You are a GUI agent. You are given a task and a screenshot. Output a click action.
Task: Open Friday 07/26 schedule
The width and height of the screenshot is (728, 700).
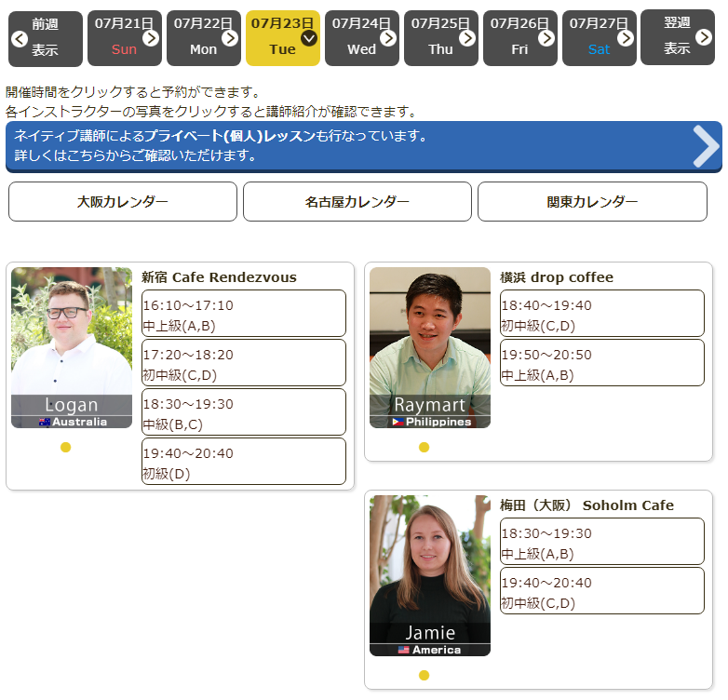520,38
